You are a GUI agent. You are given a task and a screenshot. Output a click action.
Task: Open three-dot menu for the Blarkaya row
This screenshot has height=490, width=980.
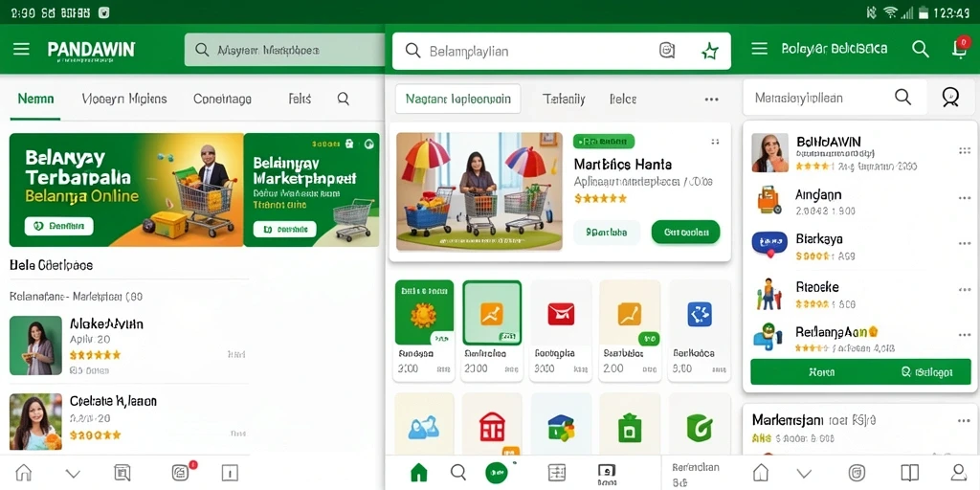(965, 243)
